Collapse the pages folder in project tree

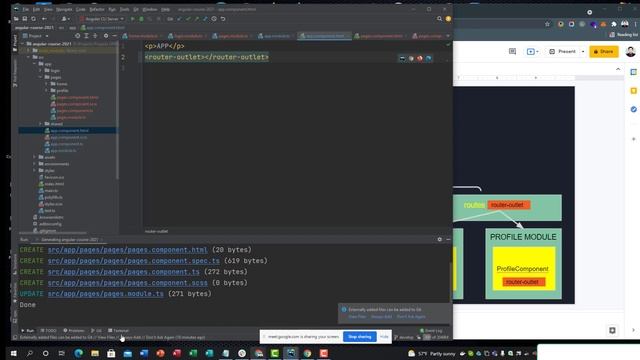41,77
